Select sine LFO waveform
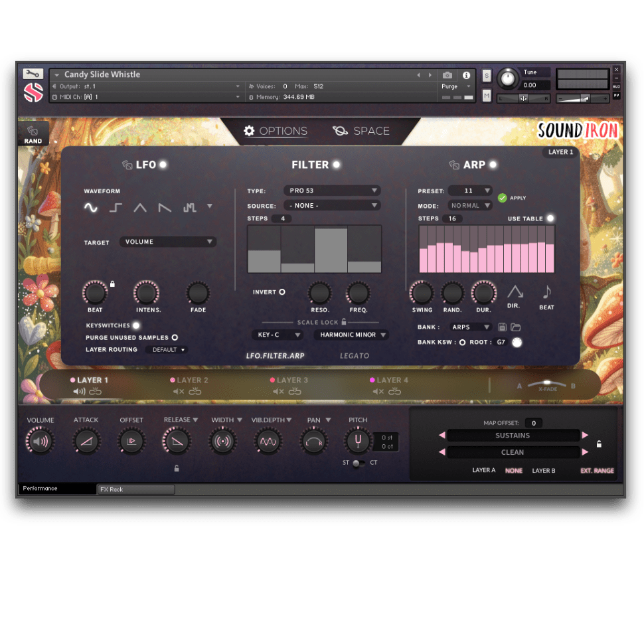The width and height of the screenshot is (644, 644). tap(91, 208)
